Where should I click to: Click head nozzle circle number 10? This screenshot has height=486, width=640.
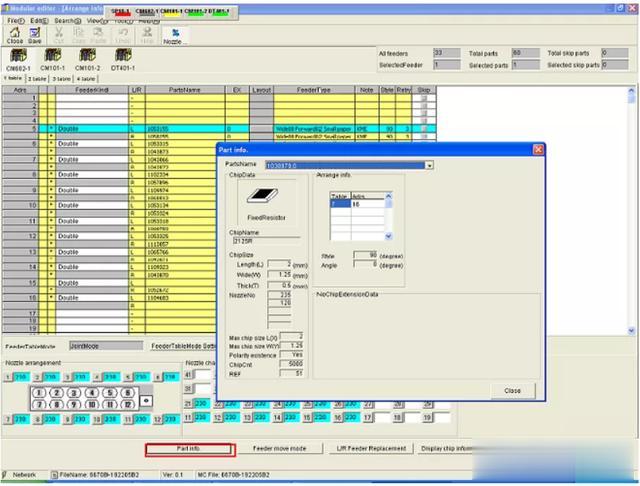pos(92,404)
